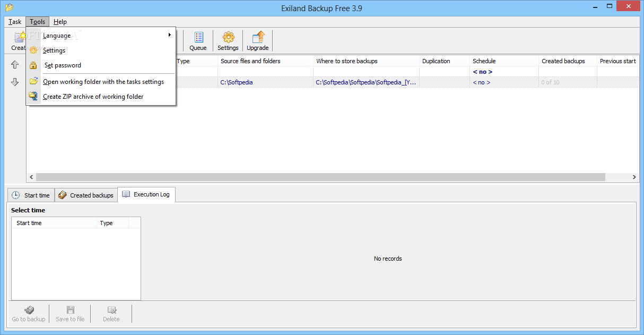Click the 'No records' message
Screen dimensions: 644x335
coord(388,259)
